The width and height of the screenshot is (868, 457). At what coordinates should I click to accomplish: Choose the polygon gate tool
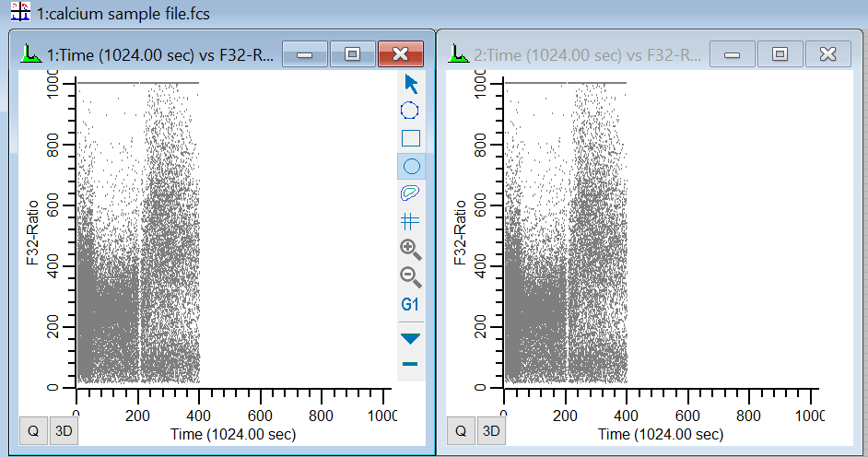click(411, 111)
